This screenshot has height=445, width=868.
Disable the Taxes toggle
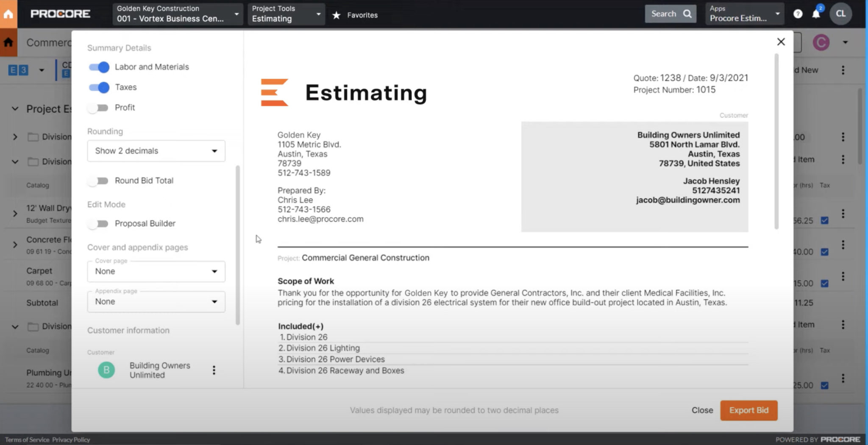(x=98, y=87)
